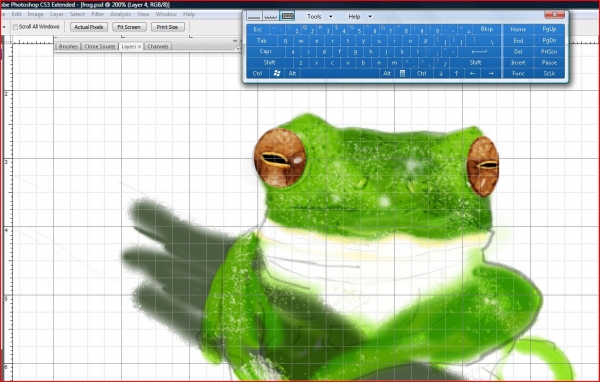Click the Actual Pixels button
Image resolution: width=600 pixels, height=382 pixels.
89,27
